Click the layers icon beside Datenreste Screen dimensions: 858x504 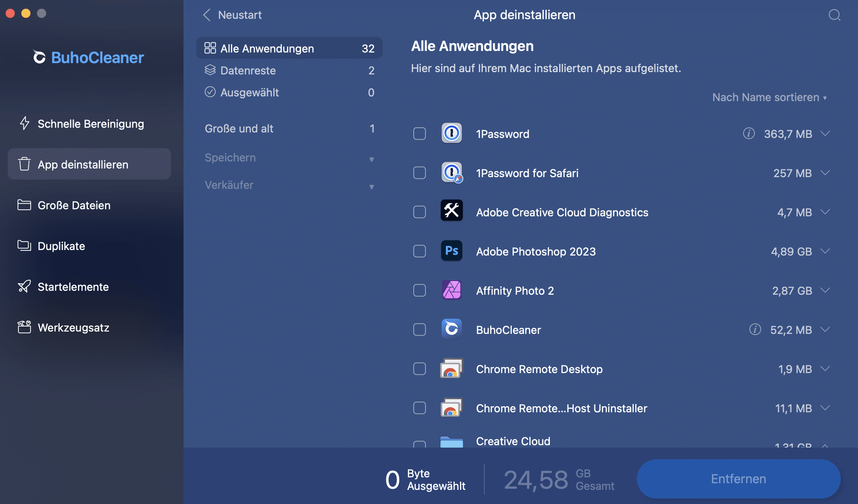pyautogui.click(x=210, y=70)
